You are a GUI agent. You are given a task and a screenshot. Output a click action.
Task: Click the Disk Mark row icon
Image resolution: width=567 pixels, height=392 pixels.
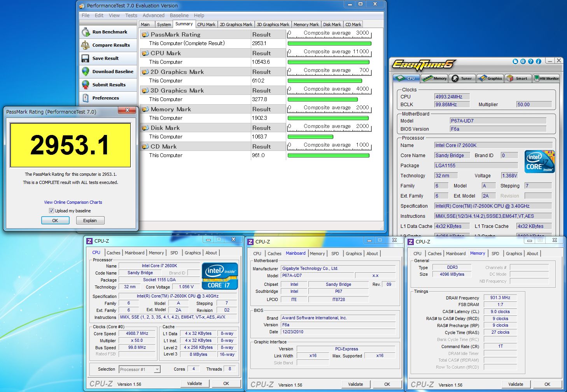145,128
